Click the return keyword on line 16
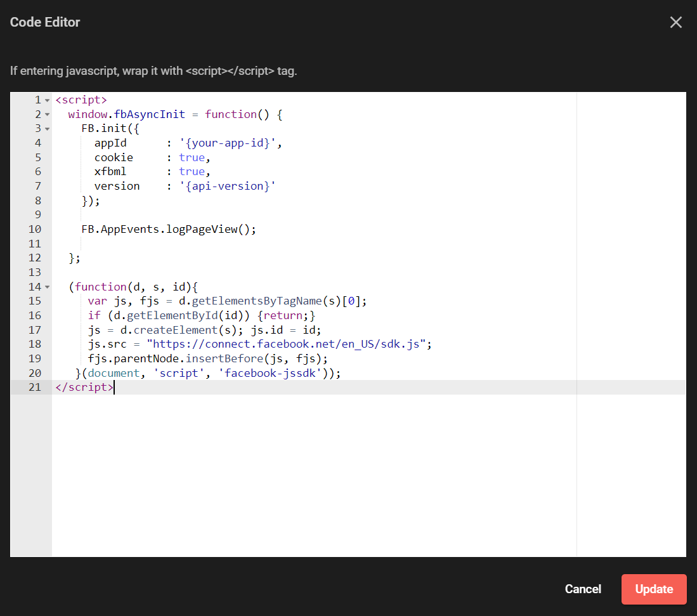The image size is (697, 616). click(x=283, y=315)
